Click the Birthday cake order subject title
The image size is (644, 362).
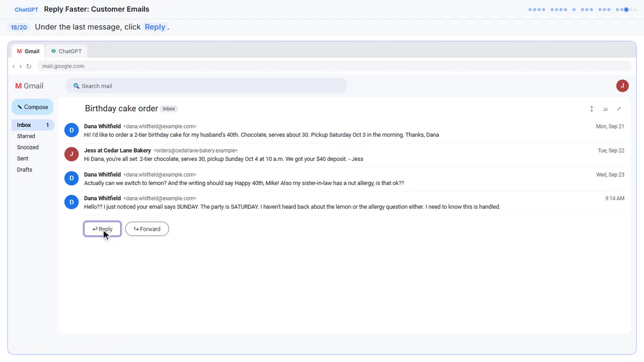121,109
